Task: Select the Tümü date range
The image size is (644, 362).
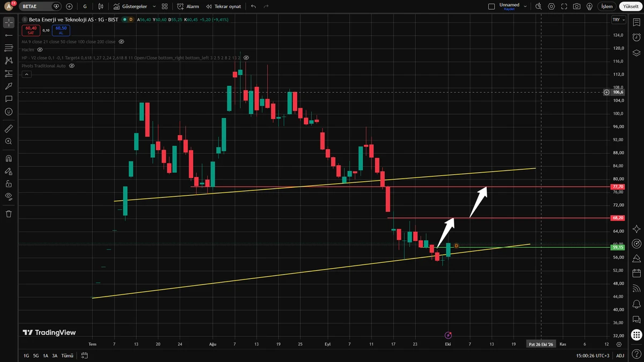Action: [67, 356]
